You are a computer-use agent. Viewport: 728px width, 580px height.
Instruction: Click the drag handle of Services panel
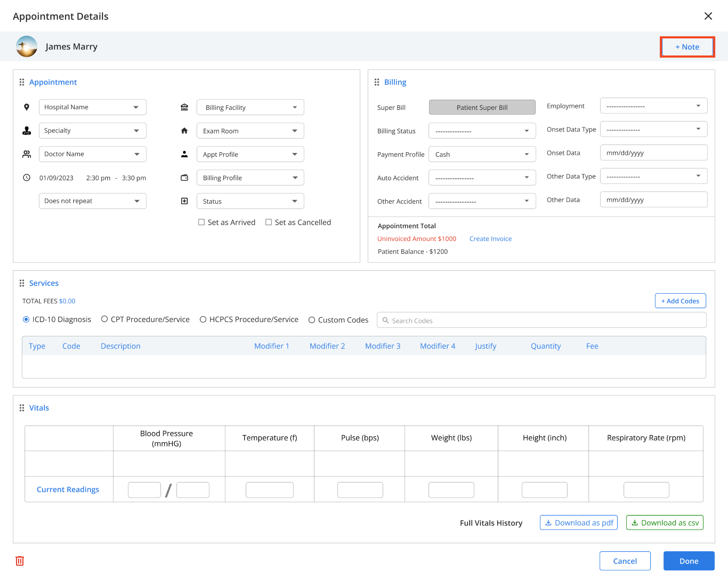[22, 283]
